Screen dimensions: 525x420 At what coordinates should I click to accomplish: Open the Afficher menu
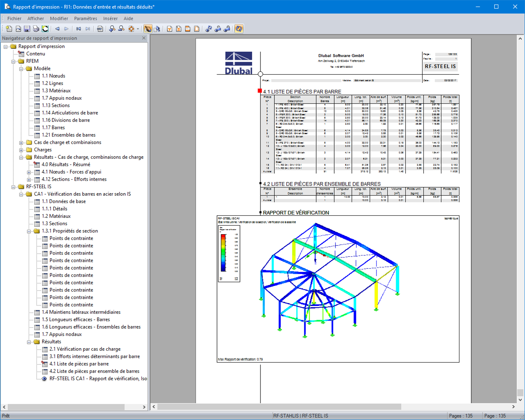tap(36, 18)
